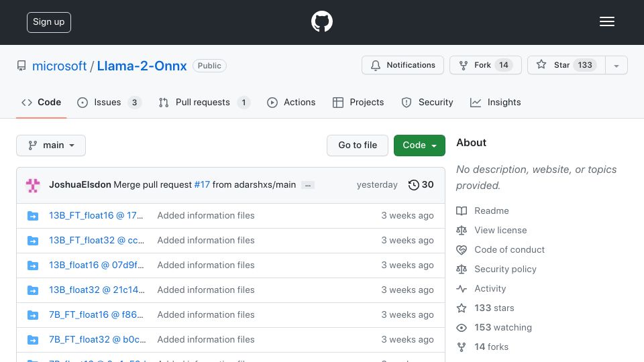The height and width of the screenshot is (362, 644).
Task: Click 'yesterday' commit timestamp
Action: [x=377, y=185]
